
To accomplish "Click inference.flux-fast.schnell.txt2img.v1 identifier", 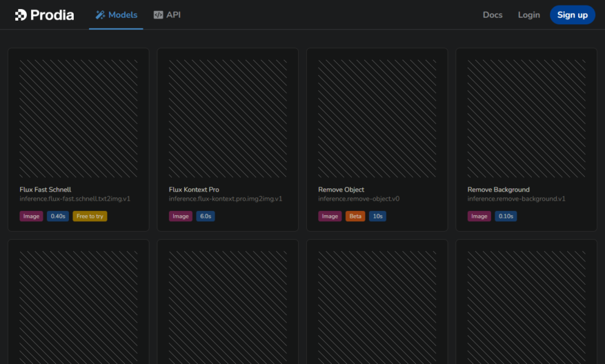I will 75,199.
